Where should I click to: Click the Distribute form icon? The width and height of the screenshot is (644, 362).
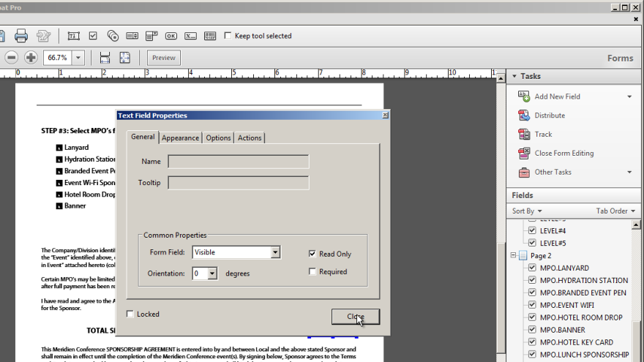tap(524, 116)
